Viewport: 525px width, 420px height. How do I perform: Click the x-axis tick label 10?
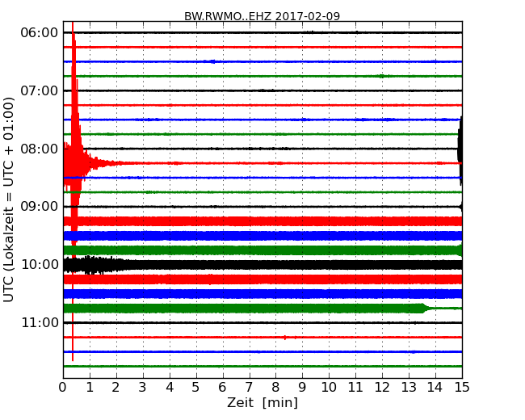(329, 388)
